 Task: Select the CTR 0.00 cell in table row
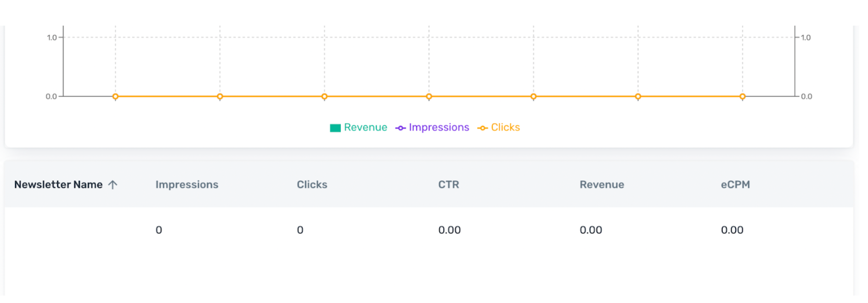click(449, 230)
